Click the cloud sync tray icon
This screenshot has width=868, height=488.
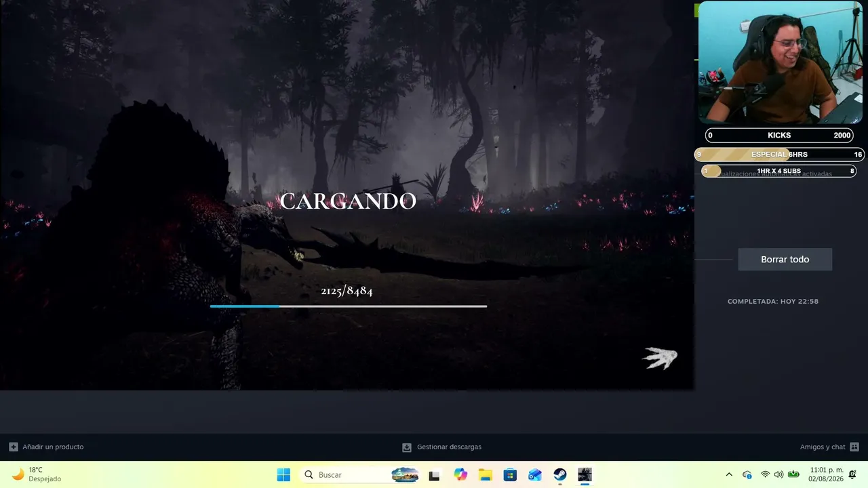click(x=747, y=475)
